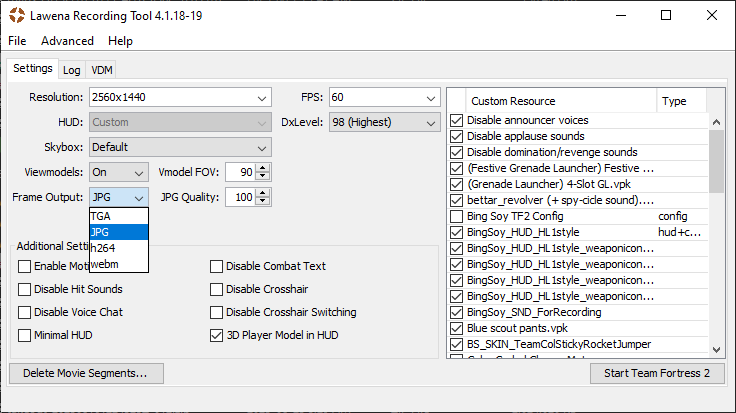Viewport: 736px width, 413px height.
Task: Open the Log tab
Action: click(72, 70)
